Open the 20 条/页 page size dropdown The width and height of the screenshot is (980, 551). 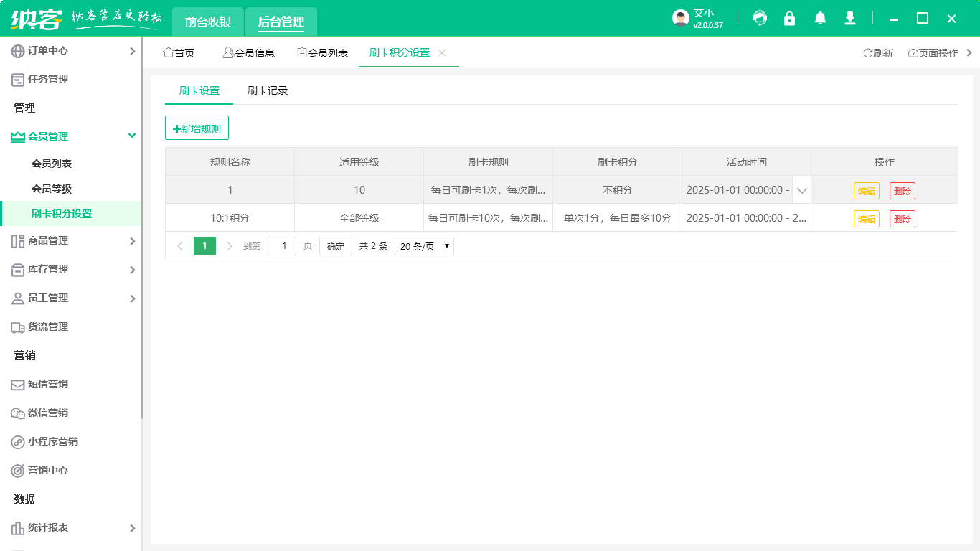coord(423,245)
